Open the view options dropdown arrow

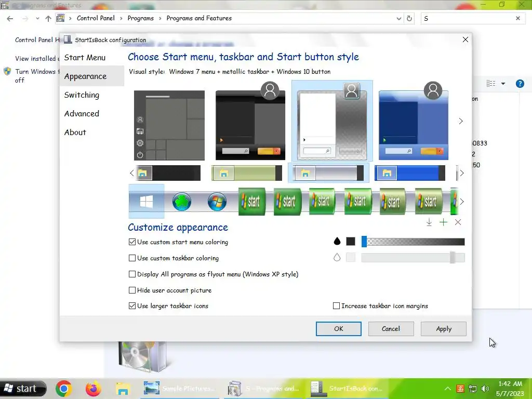(503, 84)
